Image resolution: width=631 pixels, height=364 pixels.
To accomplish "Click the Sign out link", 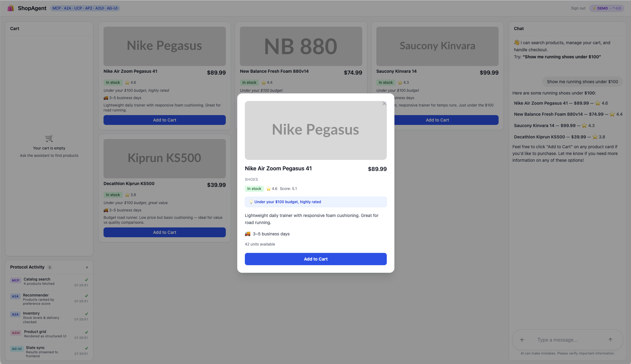I will click(578, 8).
